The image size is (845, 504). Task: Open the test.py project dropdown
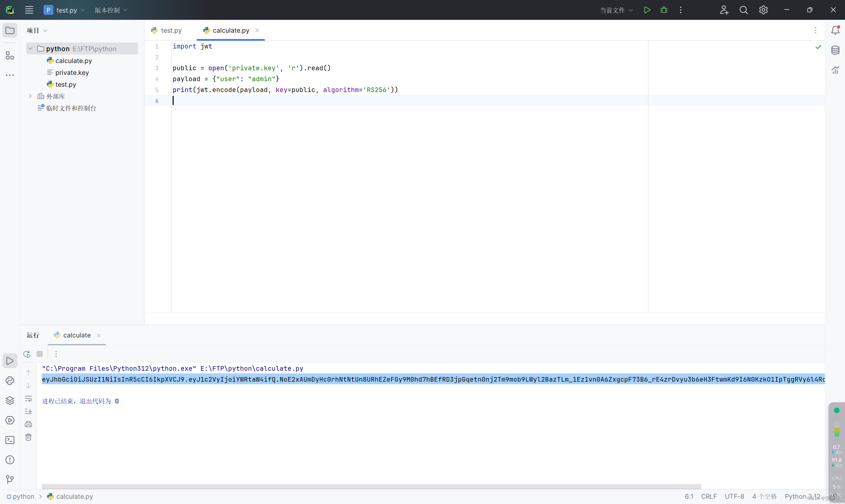tap(65, 10)
